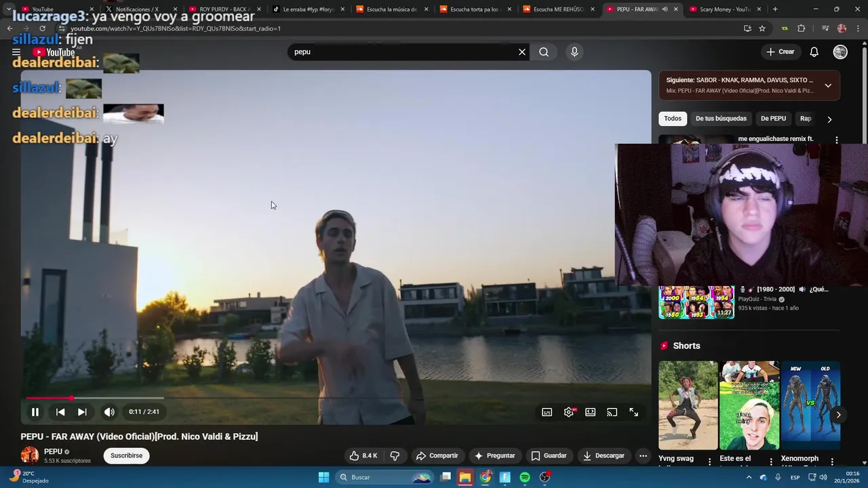Open OBS Studio from the taskbar

tap(545, 477)
